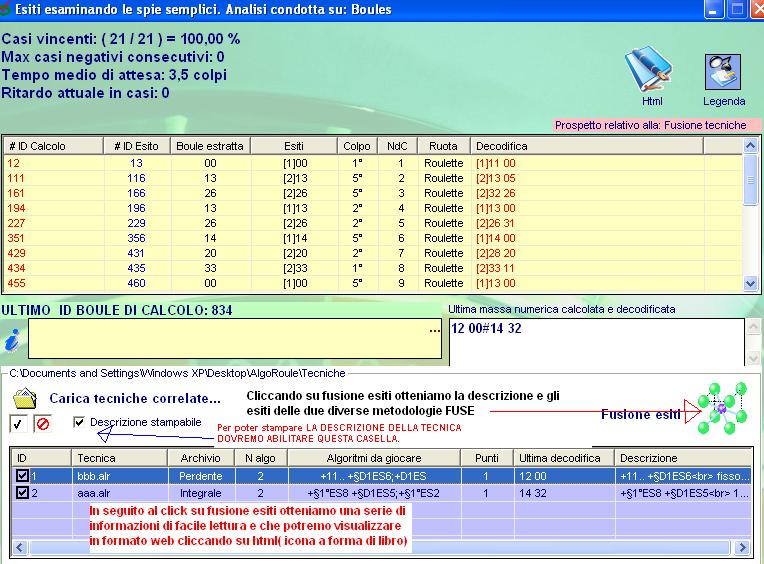Screen dimensions: 764x564
Task: Click ID Esito cell 116
Action: [x=136, y=178]
